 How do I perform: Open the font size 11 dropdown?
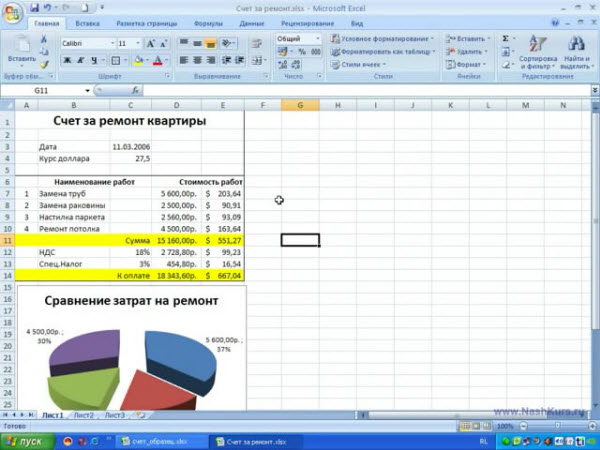(x=138, y=44)
